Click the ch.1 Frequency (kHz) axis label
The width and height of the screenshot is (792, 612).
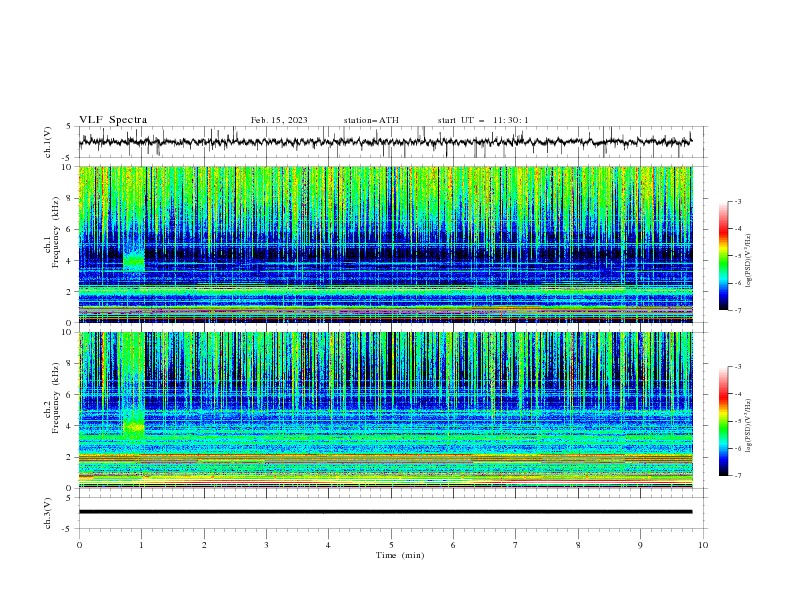click(52, 230)
